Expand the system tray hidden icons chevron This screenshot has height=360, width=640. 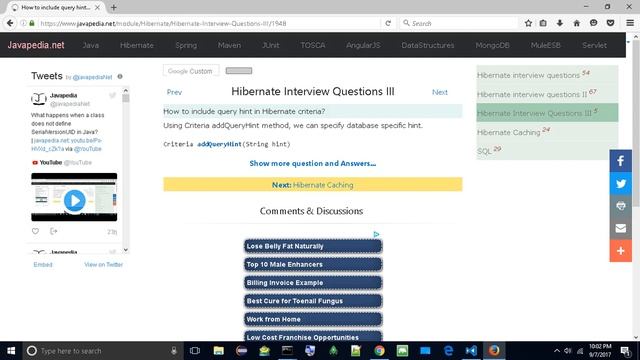pyautogui.click(x=557, y=351)
